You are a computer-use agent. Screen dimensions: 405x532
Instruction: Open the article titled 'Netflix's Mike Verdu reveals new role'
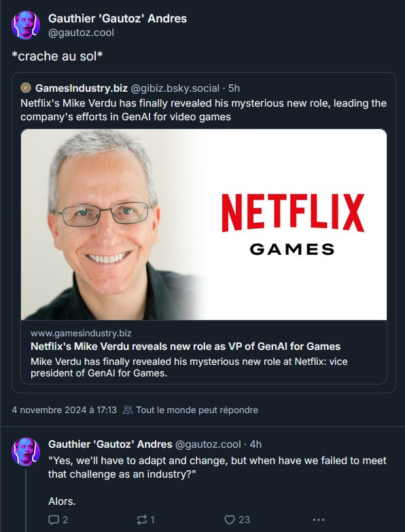tap(186, 347)
